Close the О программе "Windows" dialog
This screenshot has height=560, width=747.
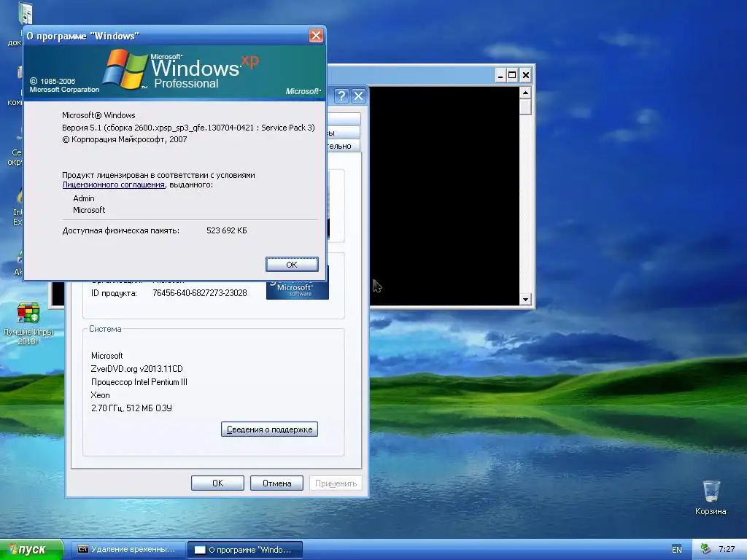tap(316, 35)
